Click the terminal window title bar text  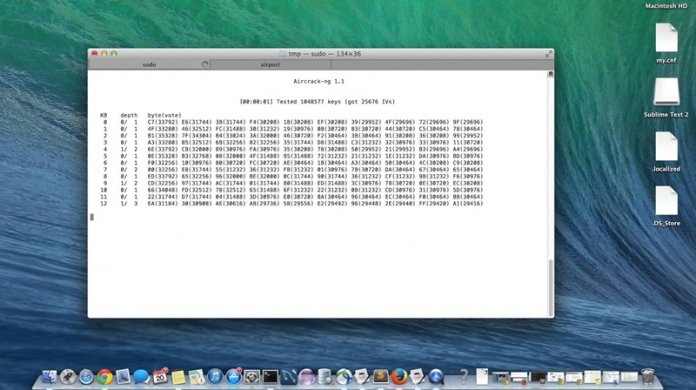(324, 54)
